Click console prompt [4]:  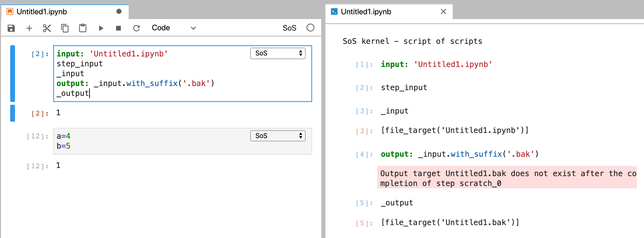pos(364,154)
